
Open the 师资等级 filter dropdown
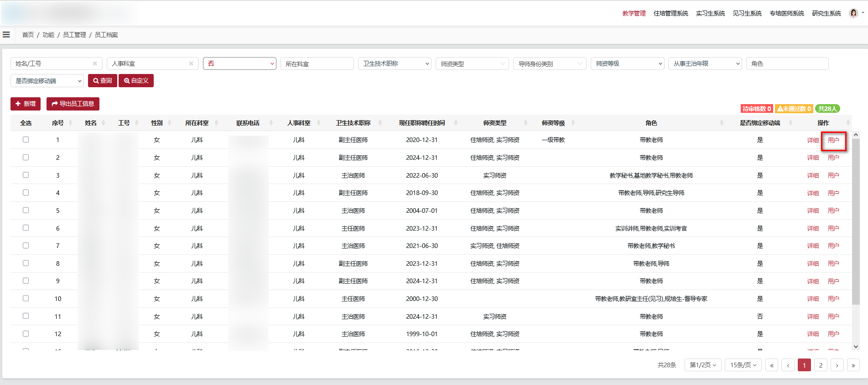coord(627,63)
